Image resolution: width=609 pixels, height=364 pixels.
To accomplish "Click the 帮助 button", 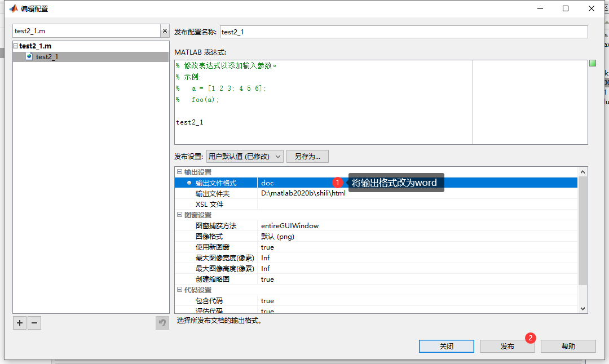I will tap(568, 346).
